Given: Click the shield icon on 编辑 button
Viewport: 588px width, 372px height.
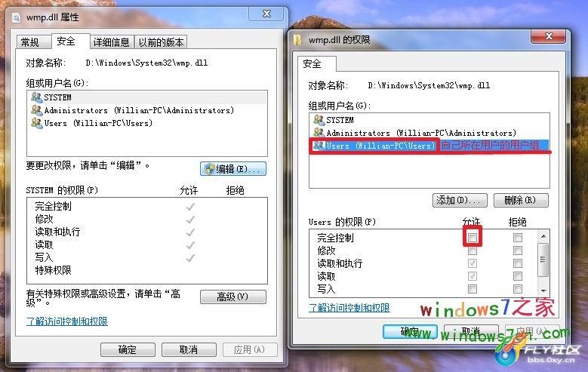Looking at the screenshot, I should coord(210,169).
